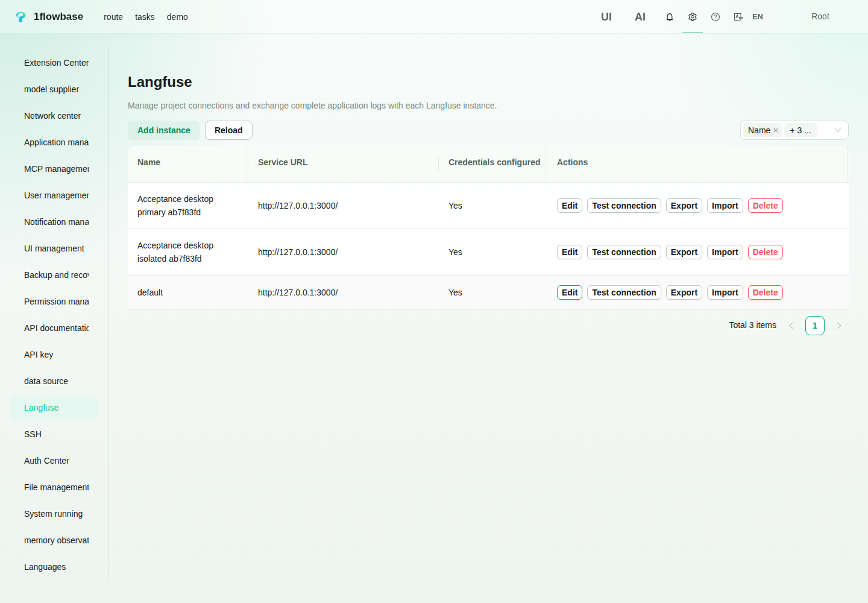Delete the Acceptance desktop primary instance

click(x=766, y=206)
